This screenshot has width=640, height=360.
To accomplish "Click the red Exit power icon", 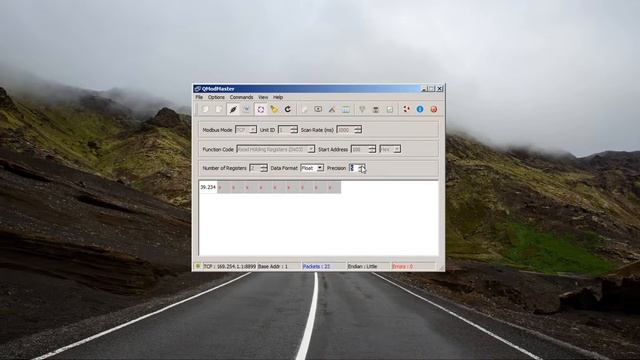I will [x=433, y=109].
